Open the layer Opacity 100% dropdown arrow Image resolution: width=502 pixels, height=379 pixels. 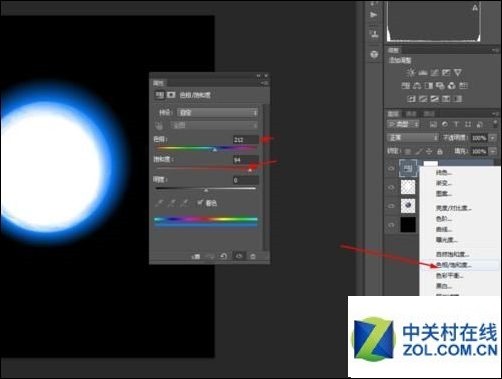point(492,138)
